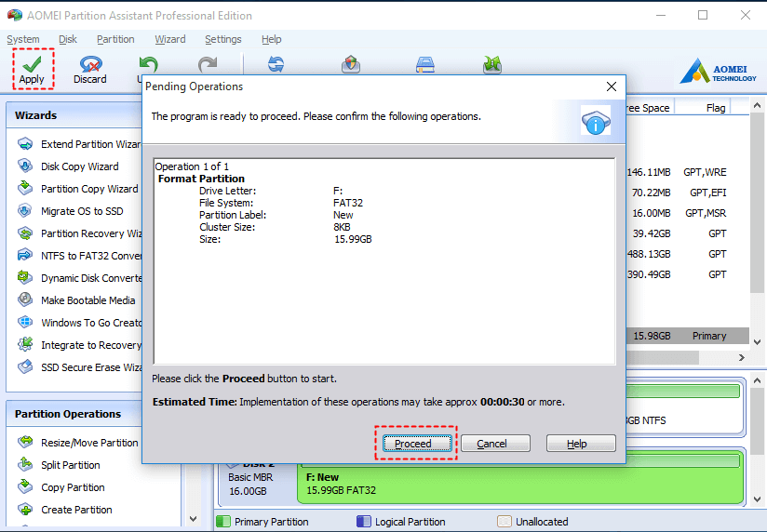Select the 15.98GB Primary partition row
Viewport: 767px width, 532px height.
(x=687, y=336)
